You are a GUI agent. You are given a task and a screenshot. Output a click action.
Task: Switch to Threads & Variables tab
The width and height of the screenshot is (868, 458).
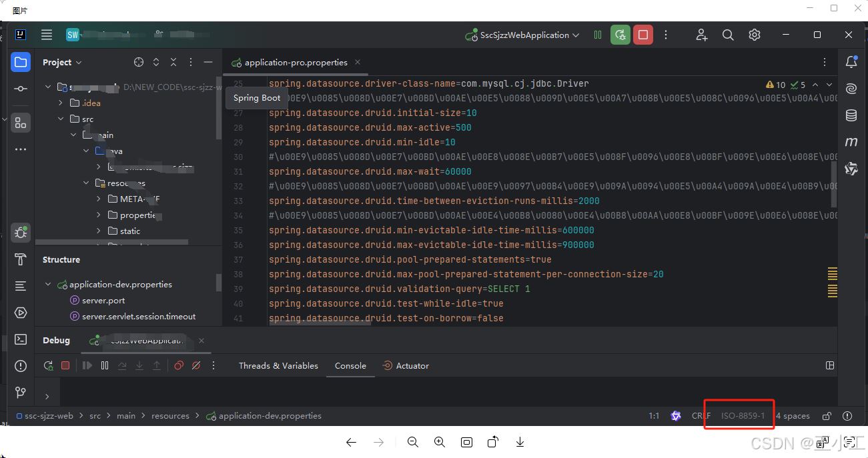click(278, 365)
